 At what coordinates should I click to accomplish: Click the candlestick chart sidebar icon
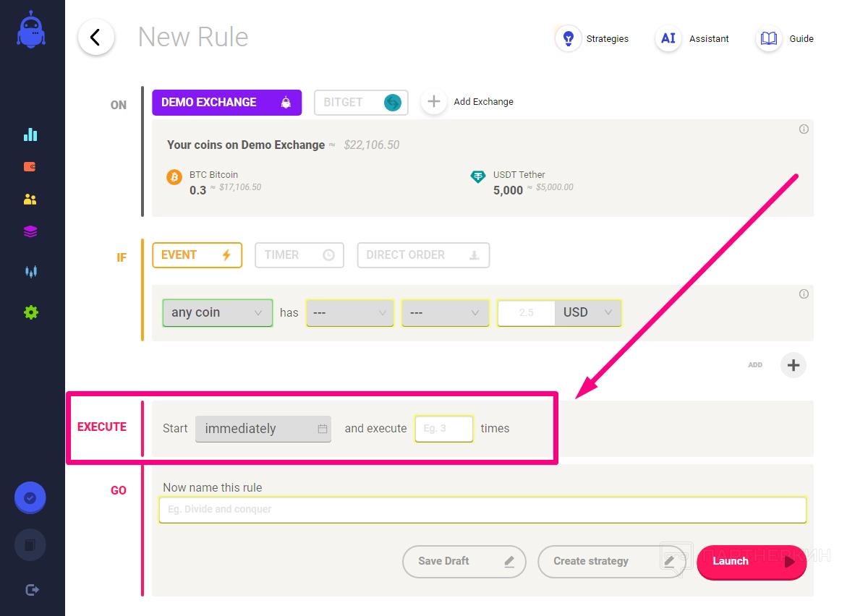coord(30,272)
